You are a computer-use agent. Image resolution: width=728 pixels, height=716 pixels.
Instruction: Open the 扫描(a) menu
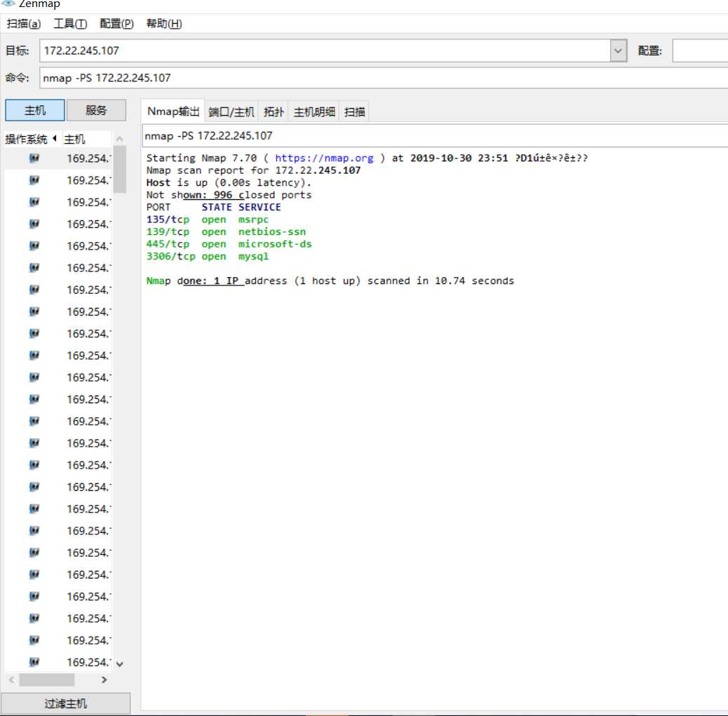[24, 23]
